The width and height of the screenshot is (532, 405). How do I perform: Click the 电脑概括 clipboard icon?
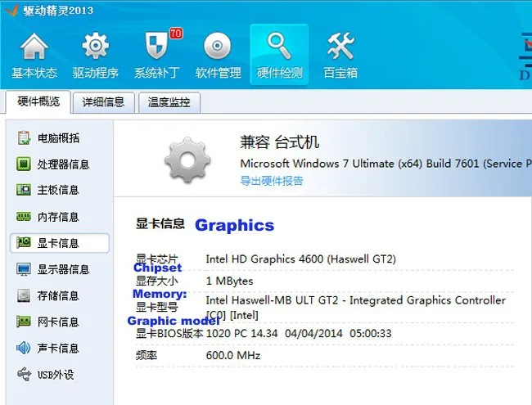click(24, 137)
